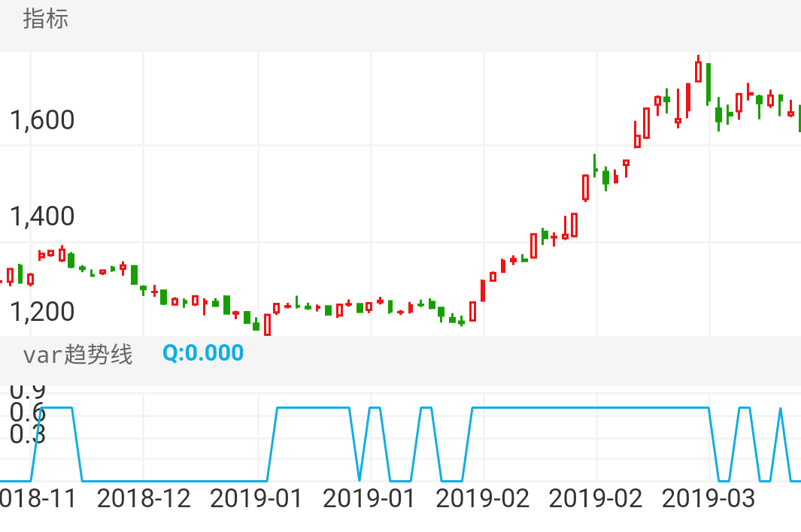This screenshot has height=532, width=801.
Task: Tap the 指标 header label
Action: 46,20
